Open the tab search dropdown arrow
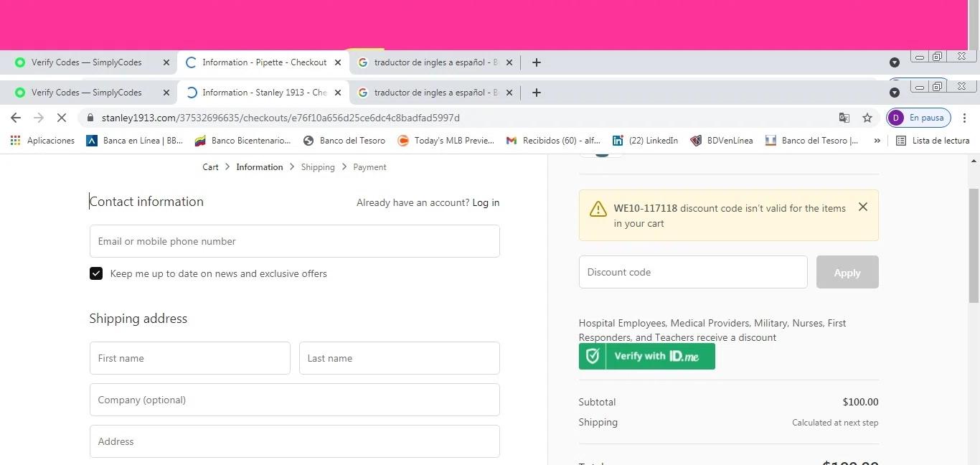Viewport: 980px width, 465px height. click(894, 93)
